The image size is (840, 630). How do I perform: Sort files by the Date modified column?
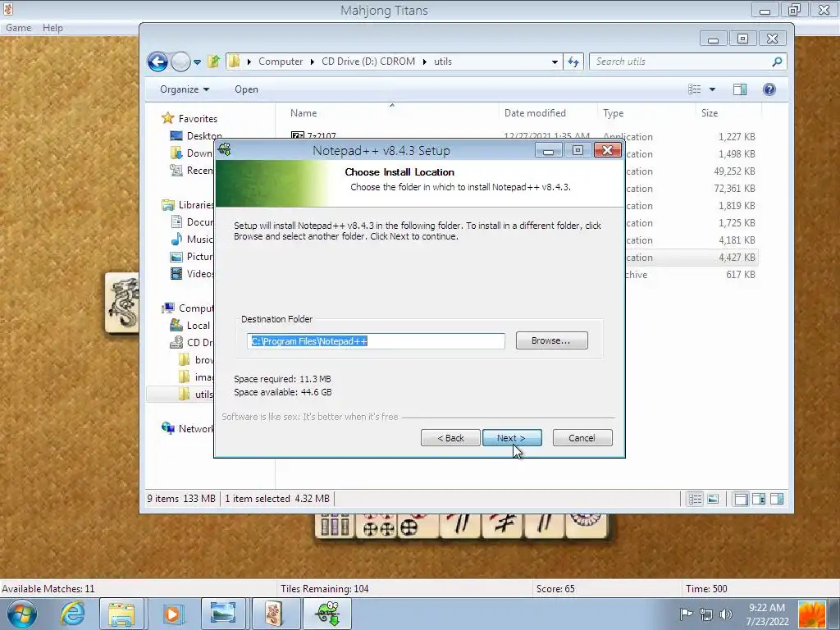click(x=535, y=113)
